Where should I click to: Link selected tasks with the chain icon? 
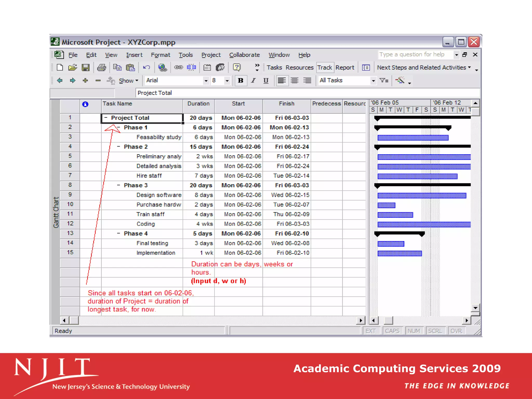pyautogui.click(x=178, y=68)
